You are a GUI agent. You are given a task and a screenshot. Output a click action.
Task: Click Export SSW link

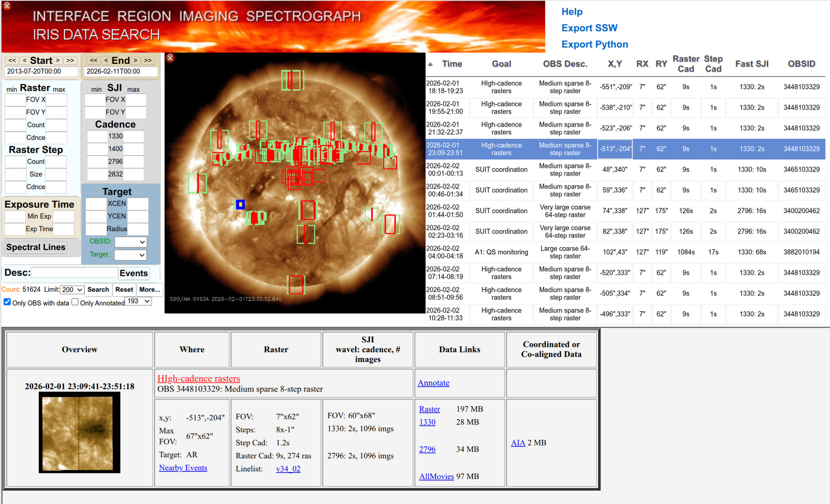pos(589,28)
